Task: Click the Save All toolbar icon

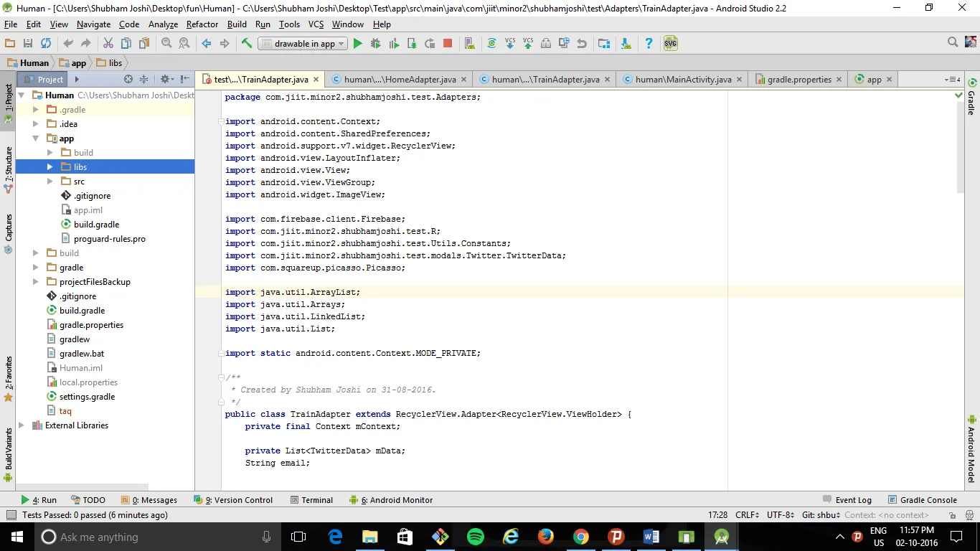Action: point(27,44)
